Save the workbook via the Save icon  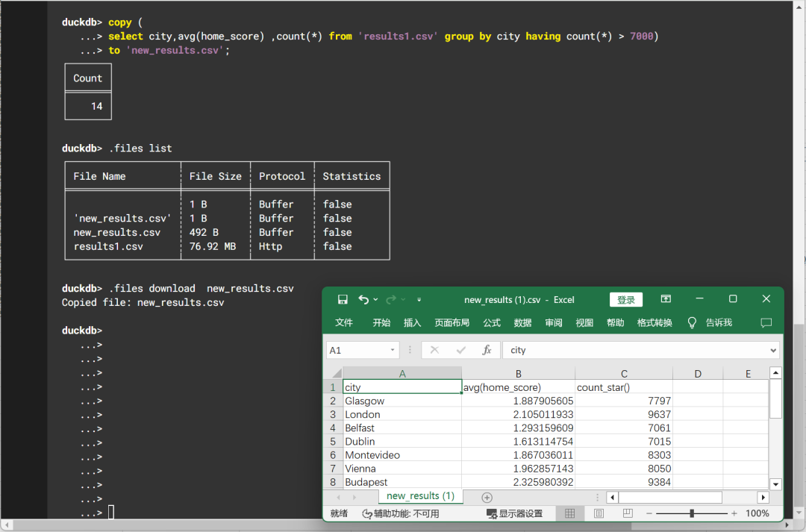click(x=343, y=299)
